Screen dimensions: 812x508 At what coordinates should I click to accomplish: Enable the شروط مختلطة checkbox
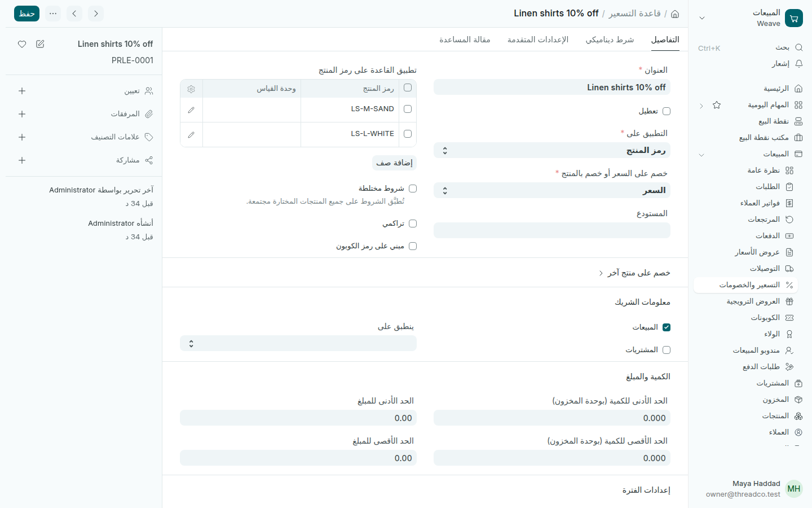[x=413, y=189]
